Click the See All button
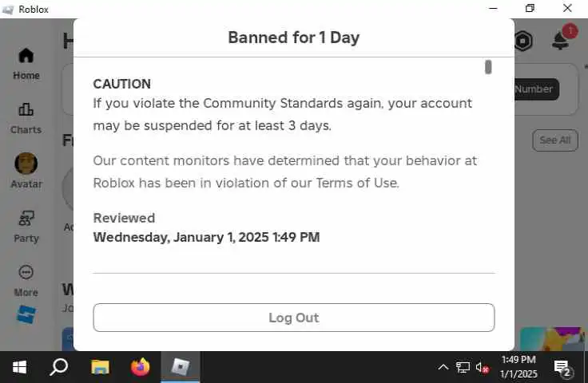 click(554, 140)
